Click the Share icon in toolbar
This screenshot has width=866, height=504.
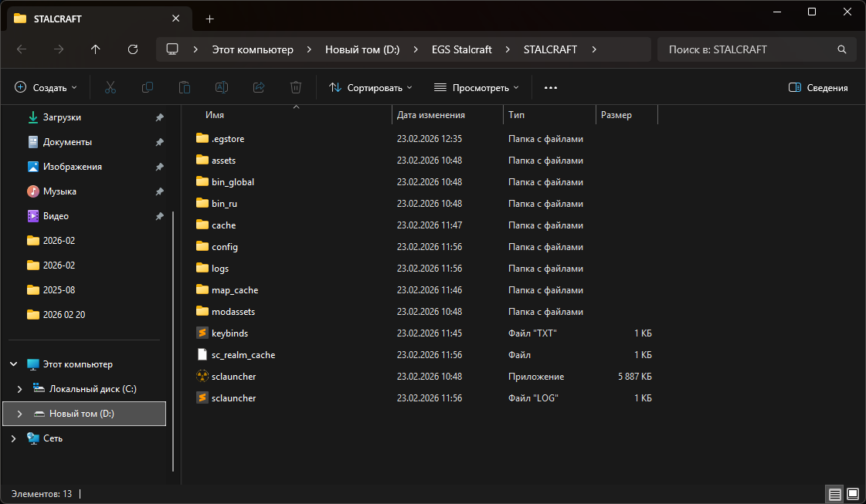(259, 88)
